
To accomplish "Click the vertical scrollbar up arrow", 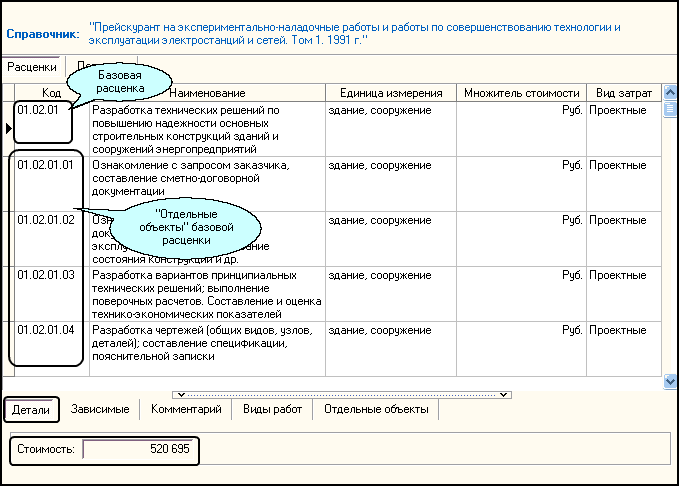I will click(x=670, y=92).
